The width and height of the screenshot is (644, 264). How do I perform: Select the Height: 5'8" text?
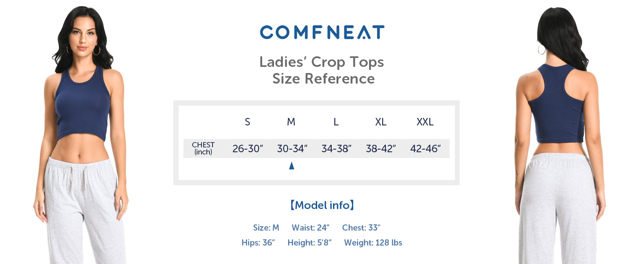(310, 243)
